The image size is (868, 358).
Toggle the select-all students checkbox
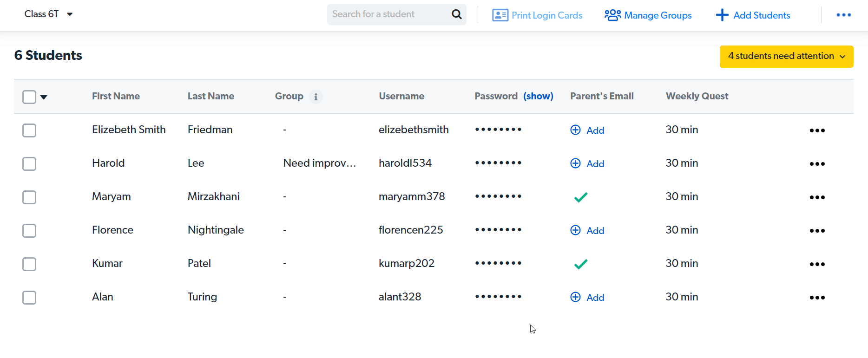pyautogui.click(x=29, y=97)
